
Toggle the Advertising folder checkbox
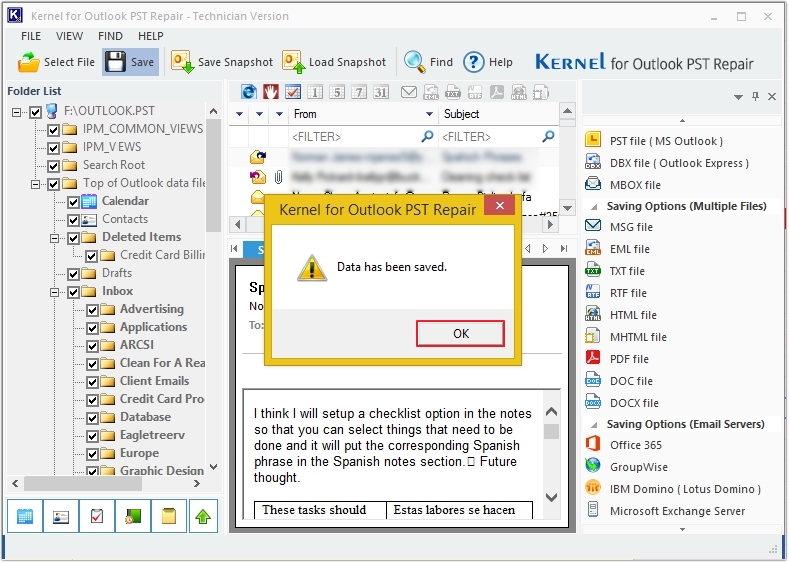[x=92, y=310]
